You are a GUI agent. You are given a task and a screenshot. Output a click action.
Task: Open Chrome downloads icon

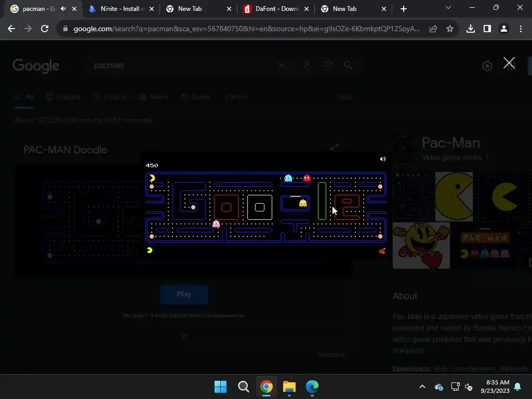click(x=471, y=29)
